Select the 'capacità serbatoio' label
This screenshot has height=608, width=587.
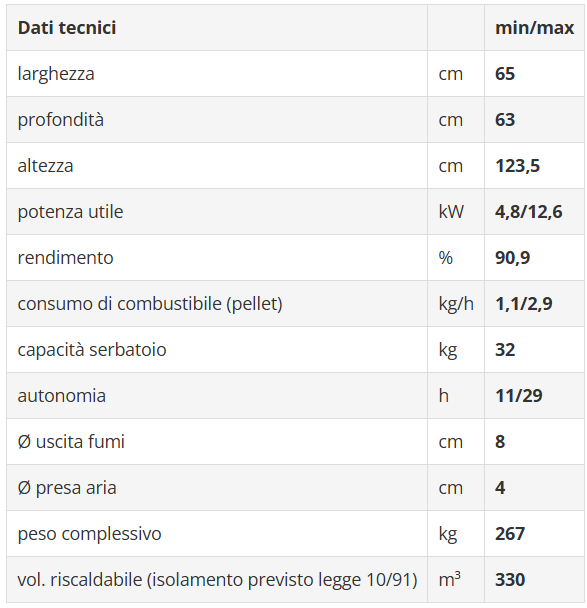92,350
